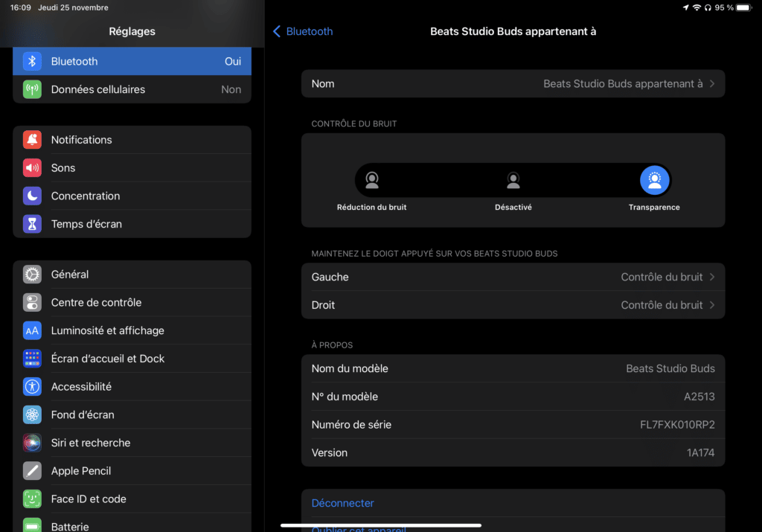762x532 pixels.
Task: Tap the battery indicator in status bar
Action: 743,7
